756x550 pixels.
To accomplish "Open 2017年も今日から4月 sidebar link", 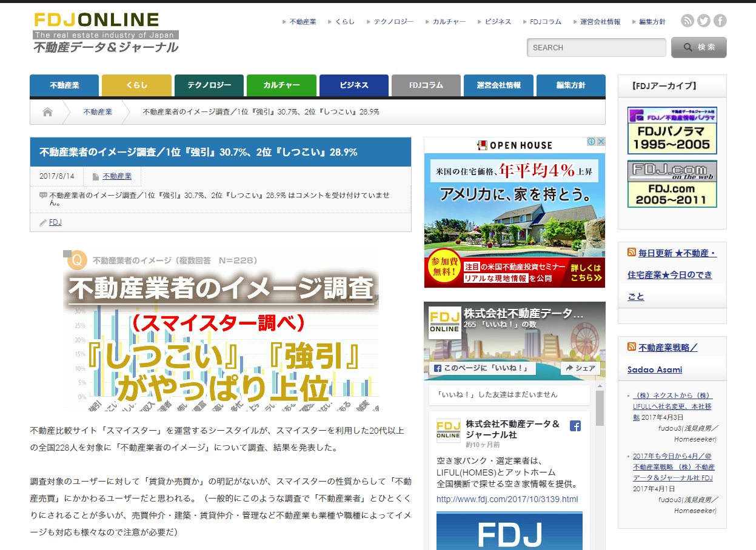I will [x=673, y=467].
